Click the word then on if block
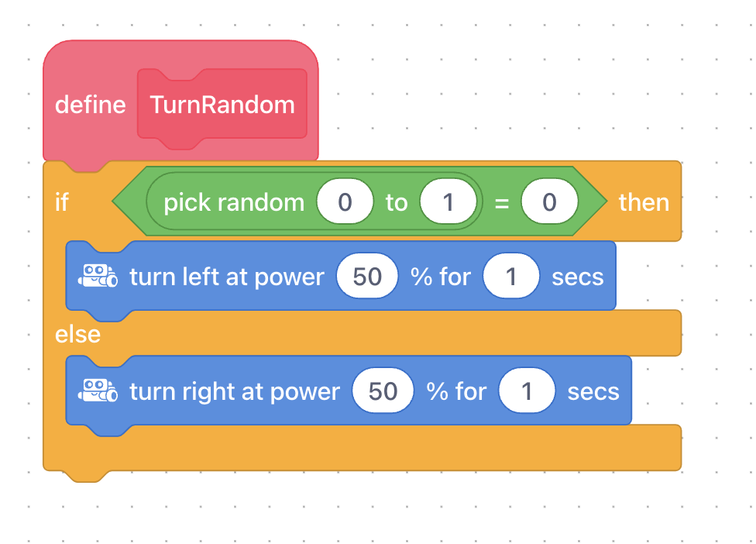The image size is (756, 544). click(644, 202)
